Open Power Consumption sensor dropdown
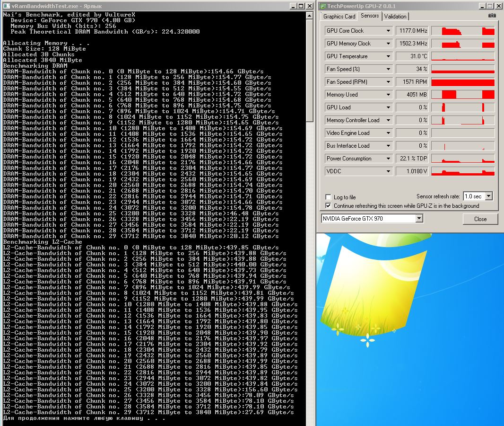504x426 pixels. 388,158
